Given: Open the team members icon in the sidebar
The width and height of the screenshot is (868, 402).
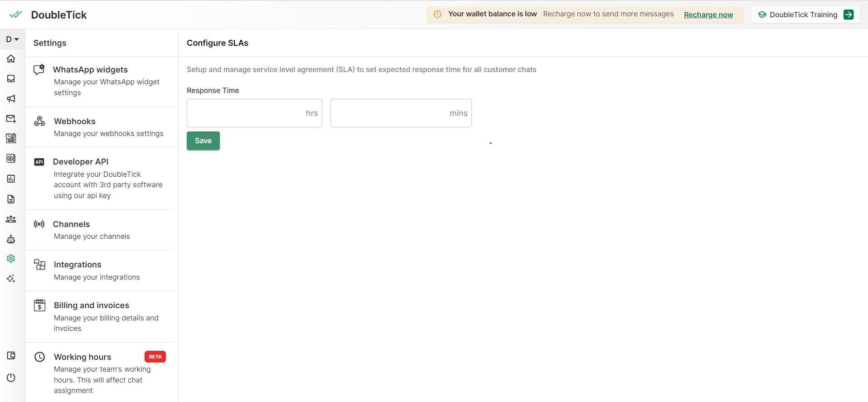Looking at the screenshot, I should (11, 219).
